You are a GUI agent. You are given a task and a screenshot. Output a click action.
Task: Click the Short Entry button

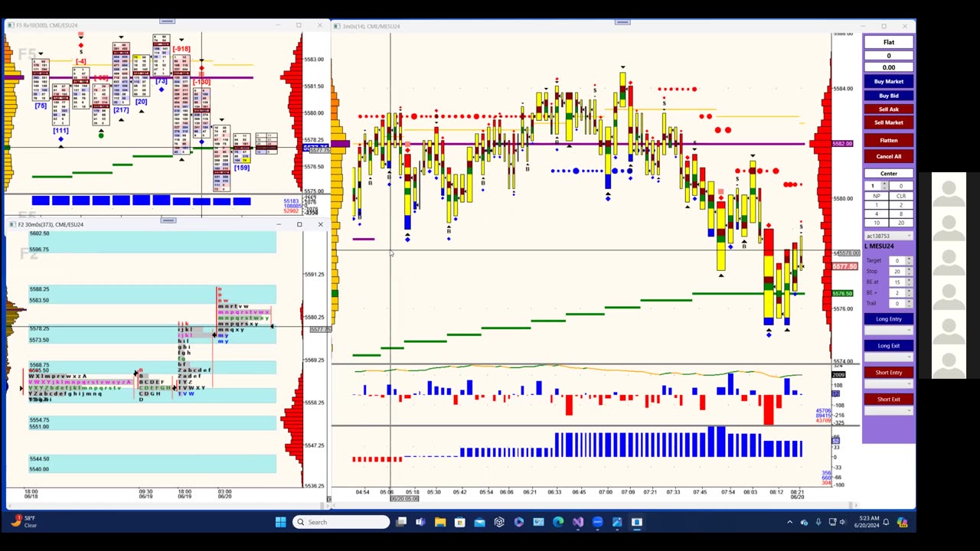[888, 373]
